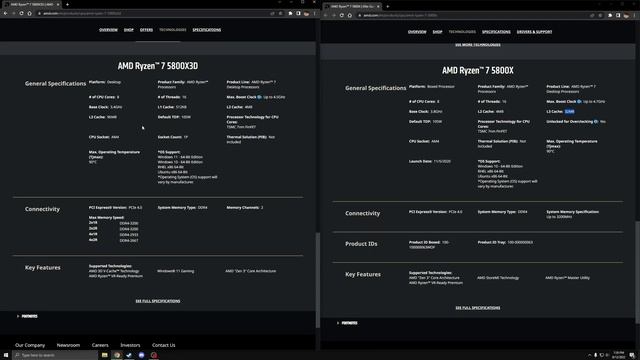This screenshot has width=640, height=360.
Task: Click AMD Ryzen 7 5800X3D heading
Action: pos(158,66)
